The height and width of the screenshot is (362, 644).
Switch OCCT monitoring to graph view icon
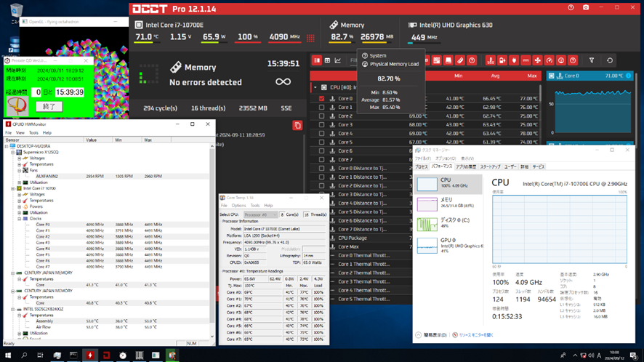337,60
